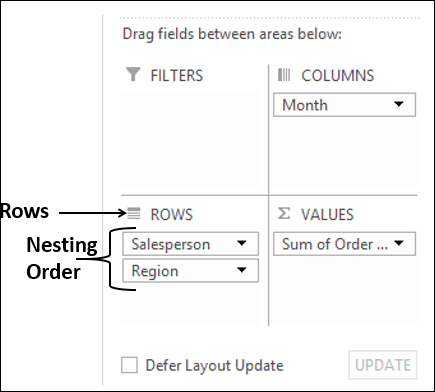
Task: Open the Region field dropdown arrow
Action: click(241, 270)
